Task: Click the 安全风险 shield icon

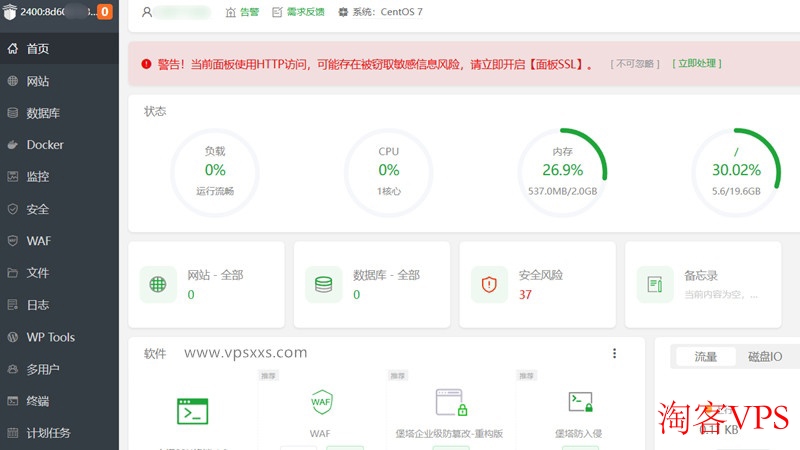Action: click(489, 284)
